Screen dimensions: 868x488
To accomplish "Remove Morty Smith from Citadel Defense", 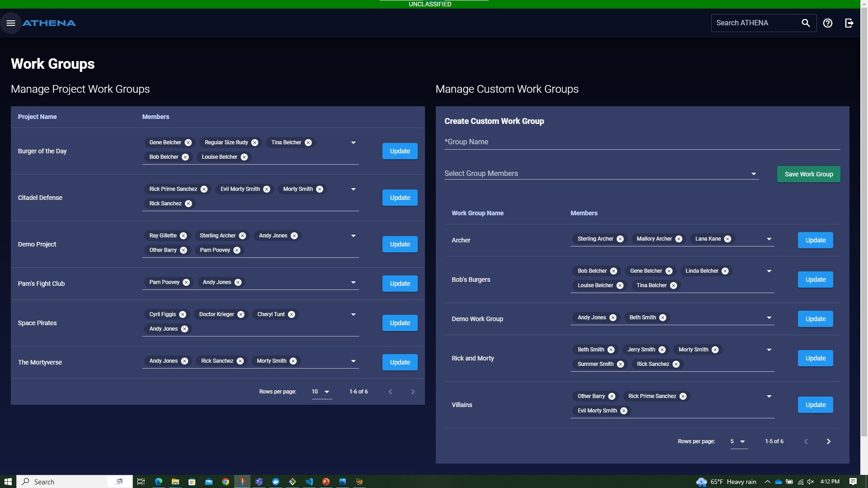I will click(x=320, y=189).
